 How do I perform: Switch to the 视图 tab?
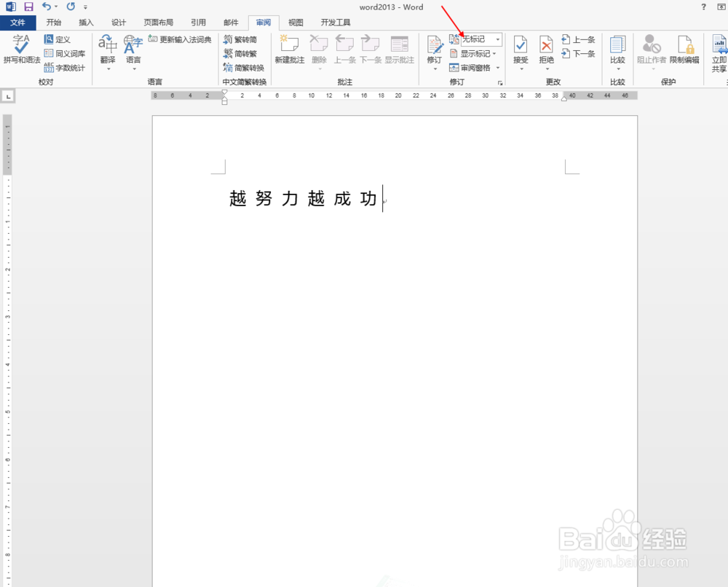(x=296, y=23)
